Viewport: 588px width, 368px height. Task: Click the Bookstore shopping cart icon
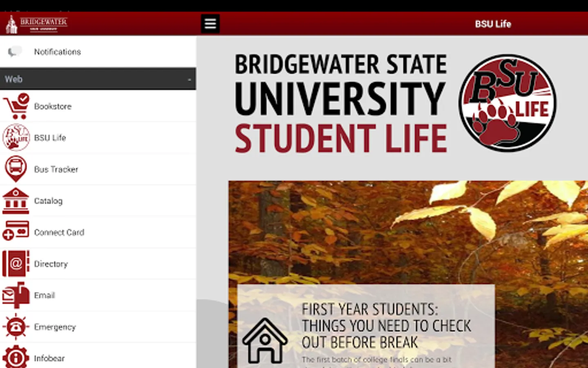pyautogui.click(x=16, y=106)
